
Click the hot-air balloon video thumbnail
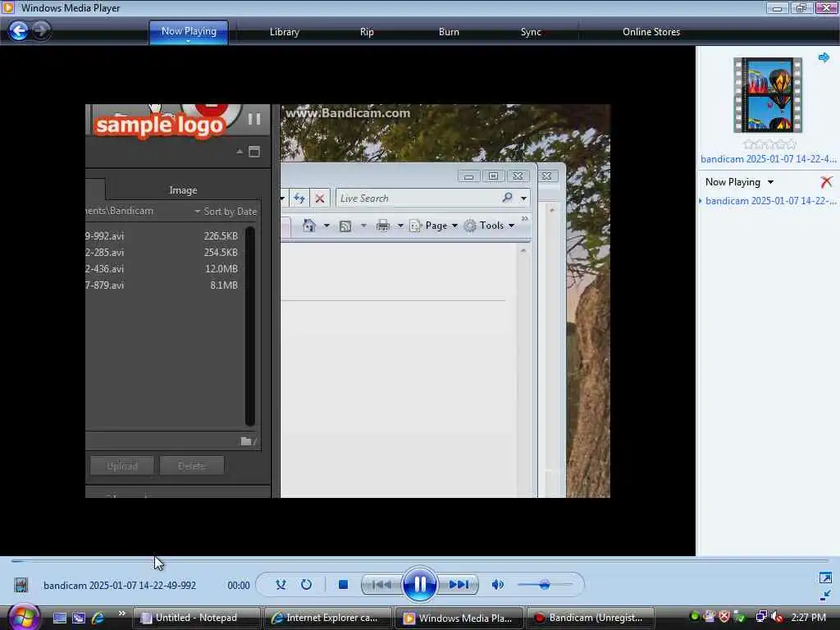click(x=768, y=95)
